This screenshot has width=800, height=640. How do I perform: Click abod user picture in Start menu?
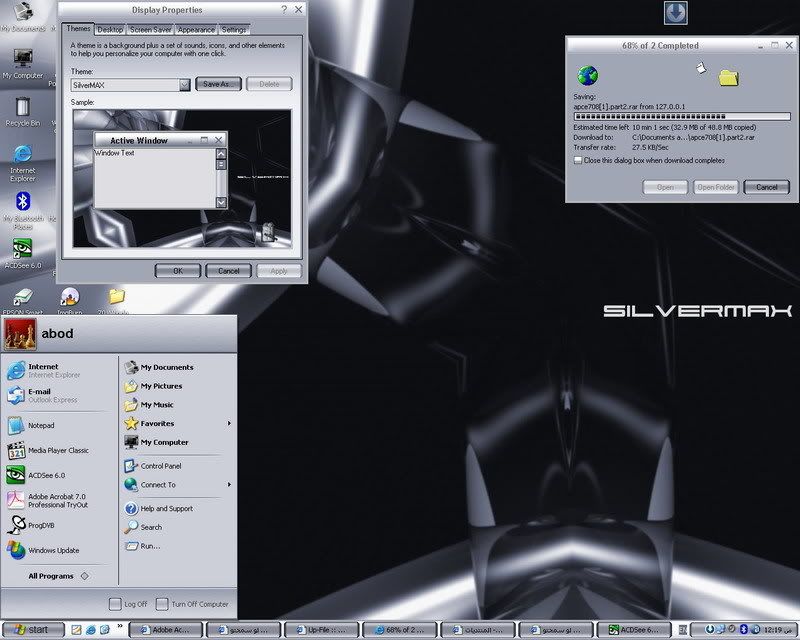point(20,334)
